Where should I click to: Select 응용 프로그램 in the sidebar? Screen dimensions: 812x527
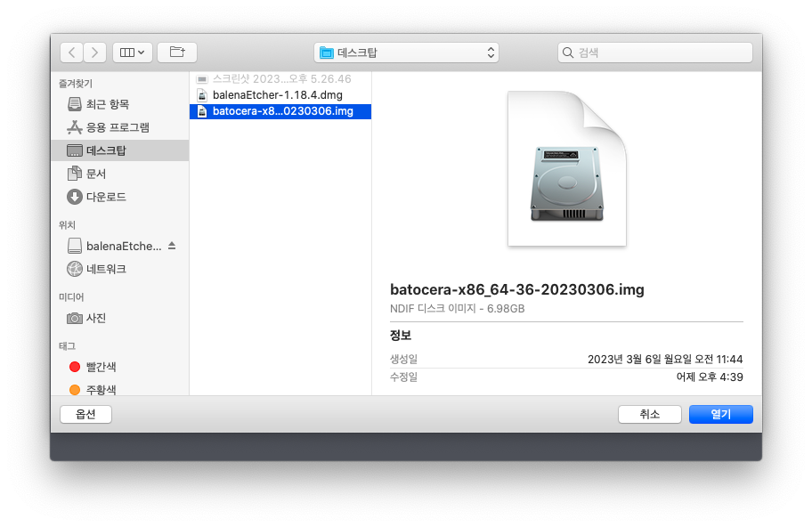point(120,127)
